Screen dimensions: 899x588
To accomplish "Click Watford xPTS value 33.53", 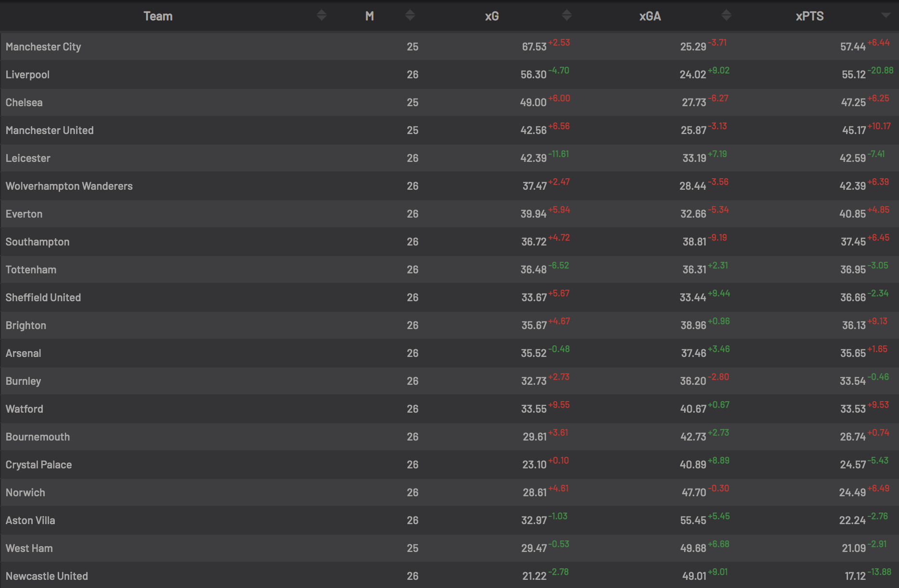I will pyautogui.click(x=853, y=409).
